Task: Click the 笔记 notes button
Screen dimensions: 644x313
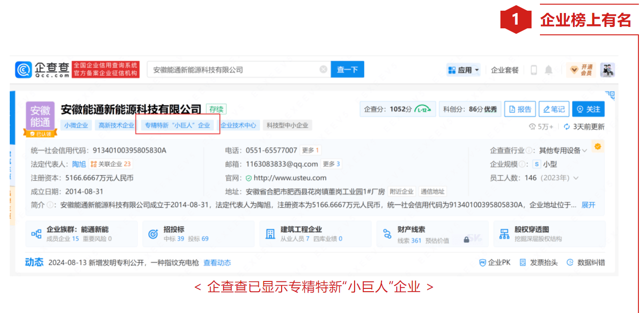Action: coord(554,109)
